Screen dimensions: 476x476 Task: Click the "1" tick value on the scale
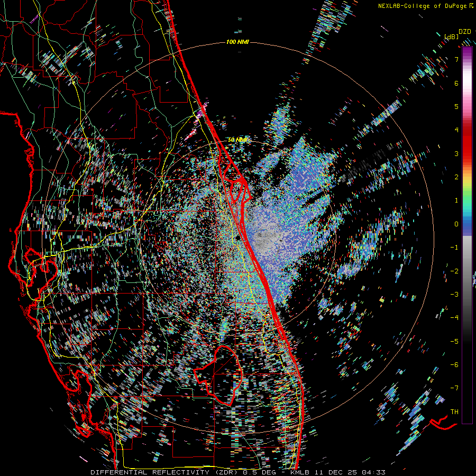[456, 200]
